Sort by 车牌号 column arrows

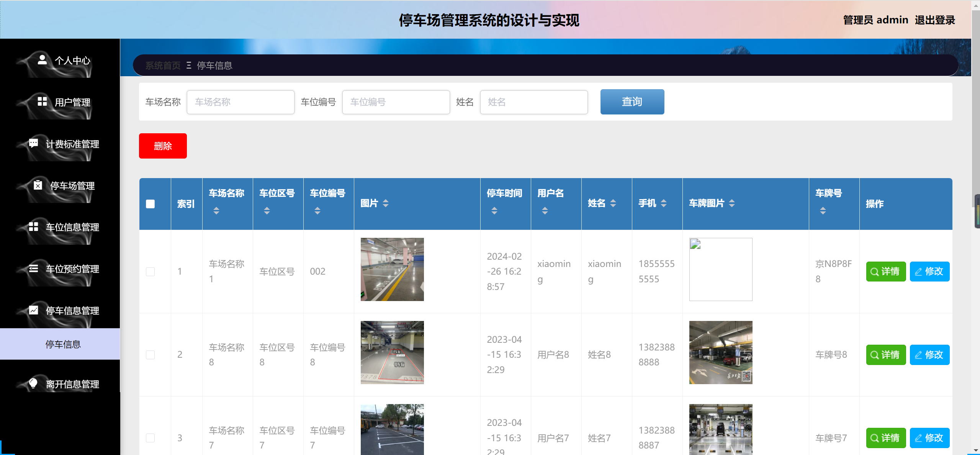pos(823,211)
